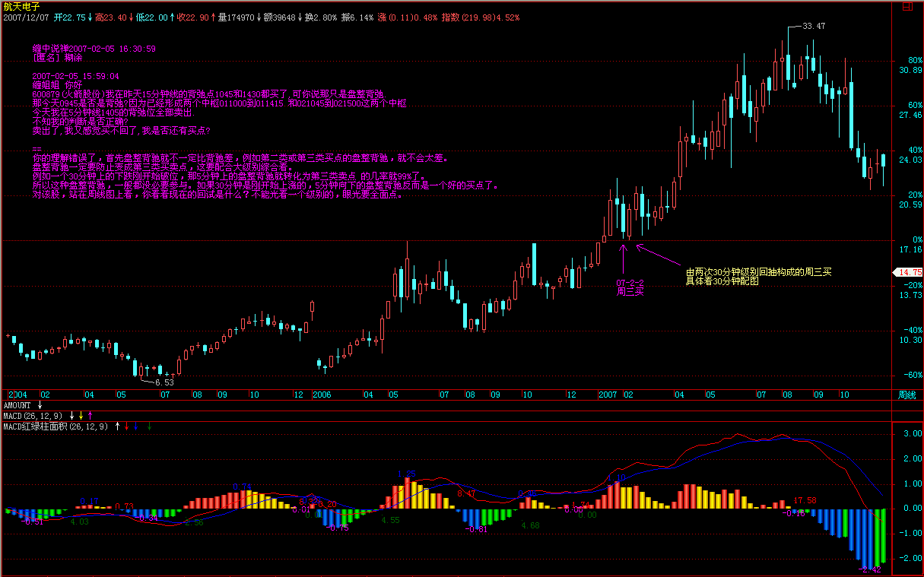The width and height of the screenshot is (924, 577).
Task: Click the 2006 year label on time axis
Action: pos(322,395)
